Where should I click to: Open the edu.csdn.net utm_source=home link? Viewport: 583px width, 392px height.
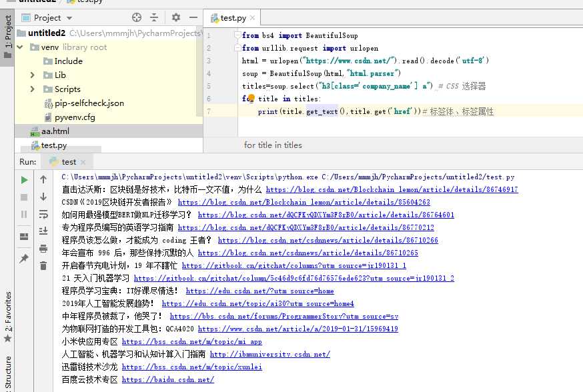click(260, 291)
